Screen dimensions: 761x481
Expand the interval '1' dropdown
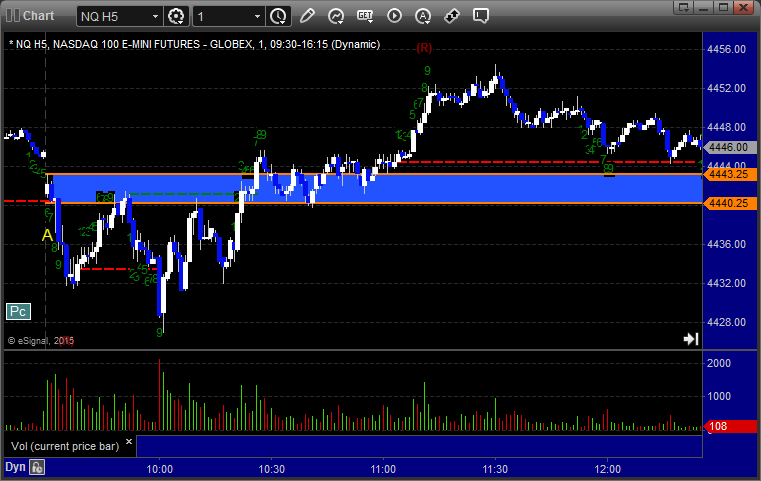point(258,17)
